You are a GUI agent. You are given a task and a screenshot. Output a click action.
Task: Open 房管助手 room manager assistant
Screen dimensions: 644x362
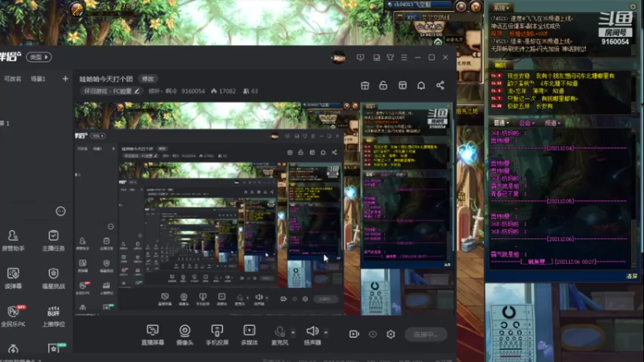(x=13, y=241)
